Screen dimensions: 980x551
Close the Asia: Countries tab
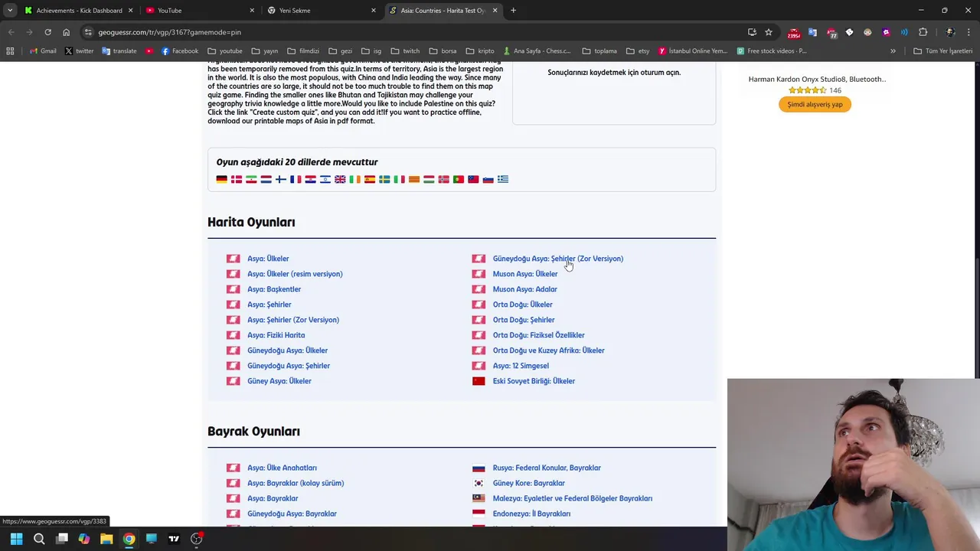point(495,11)
